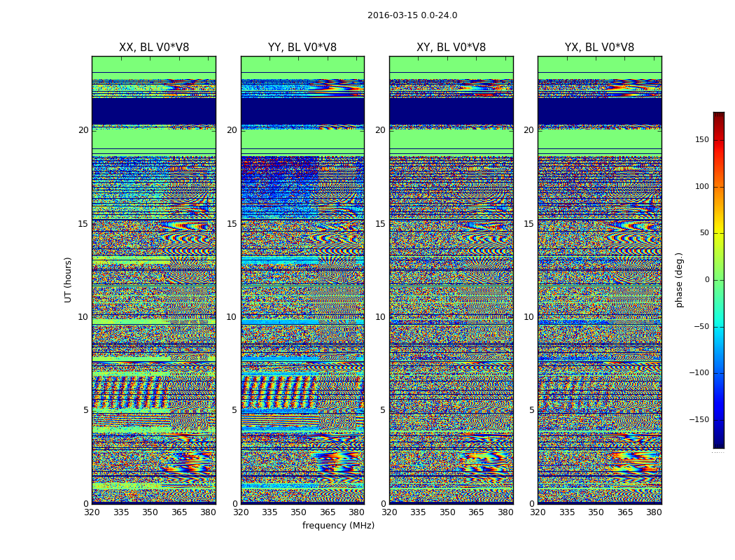Image resolution: width=735 pixels, height=560 pixels.
Task: Click the 335 MHz tick under XX panel
Action: 121,512
